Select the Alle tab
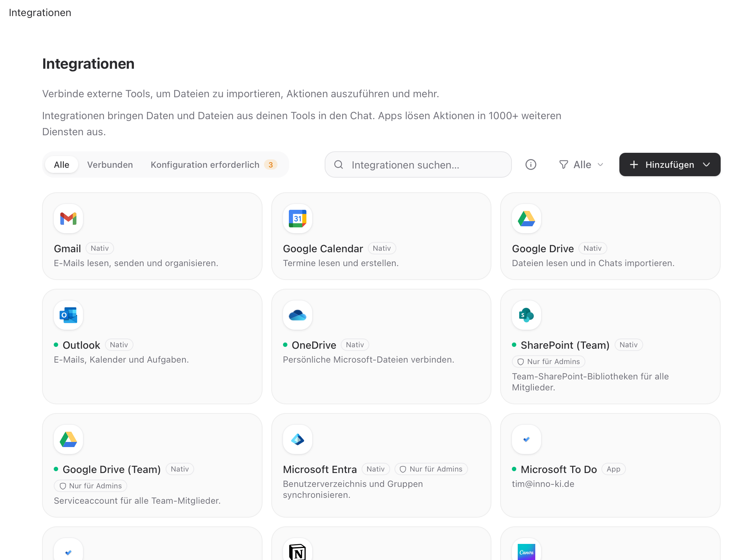 [61, 165]
